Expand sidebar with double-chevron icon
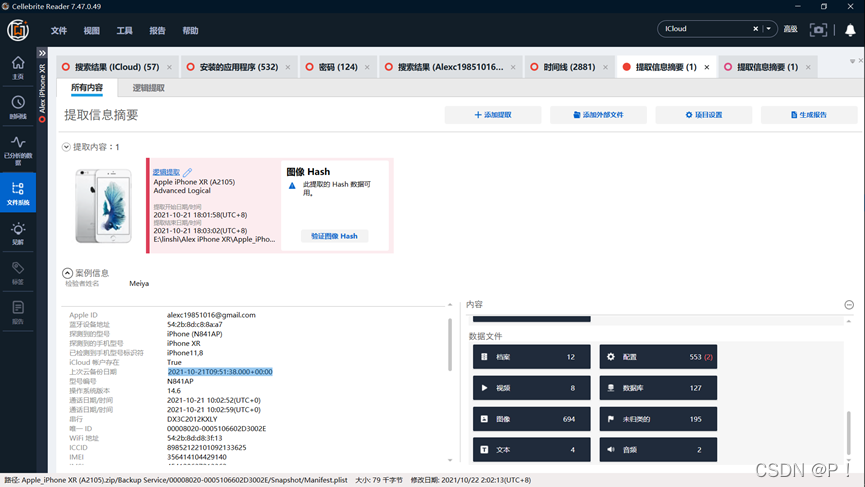Screen dimensions: 865x487 (x=42, y=53)
